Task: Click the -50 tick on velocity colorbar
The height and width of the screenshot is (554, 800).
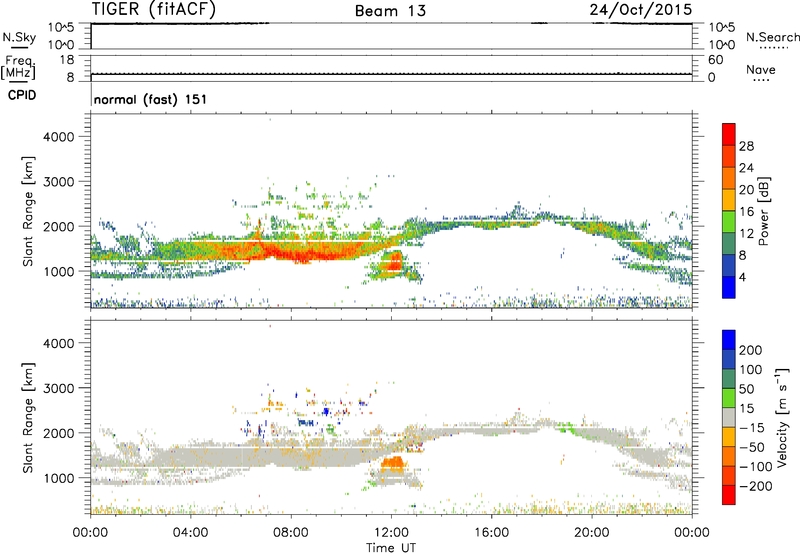Action: coord(752,447)
